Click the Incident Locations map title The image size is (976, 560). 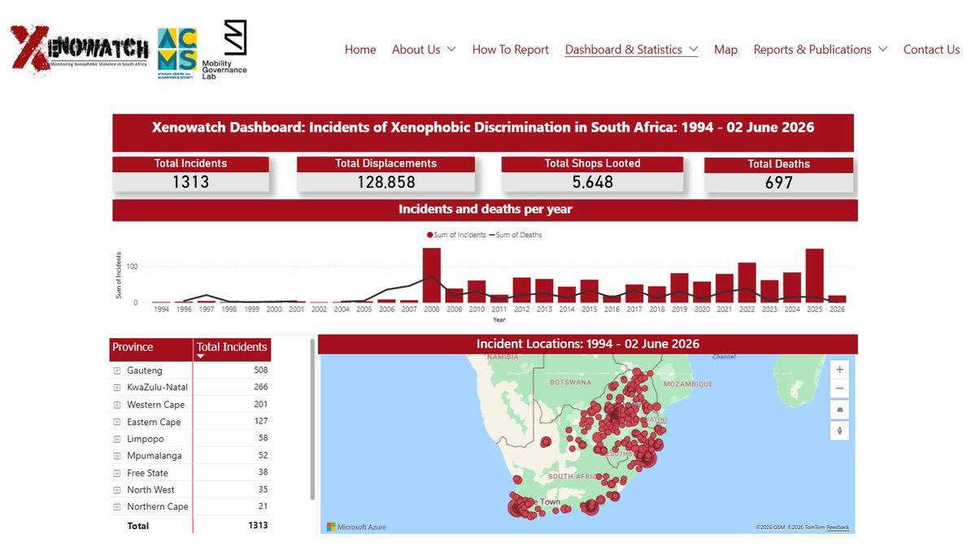587,345
